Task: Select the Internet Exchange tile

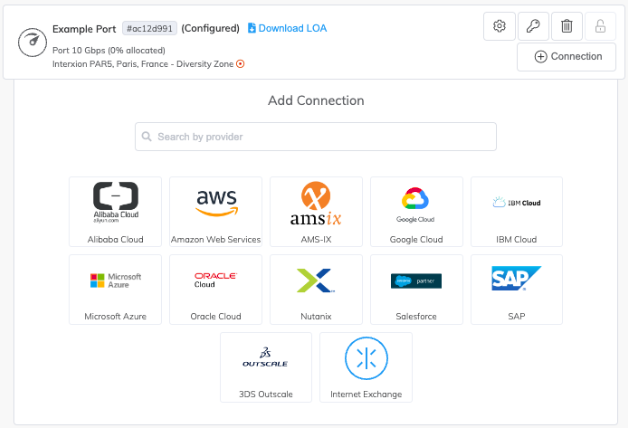Action: [366, 367]
